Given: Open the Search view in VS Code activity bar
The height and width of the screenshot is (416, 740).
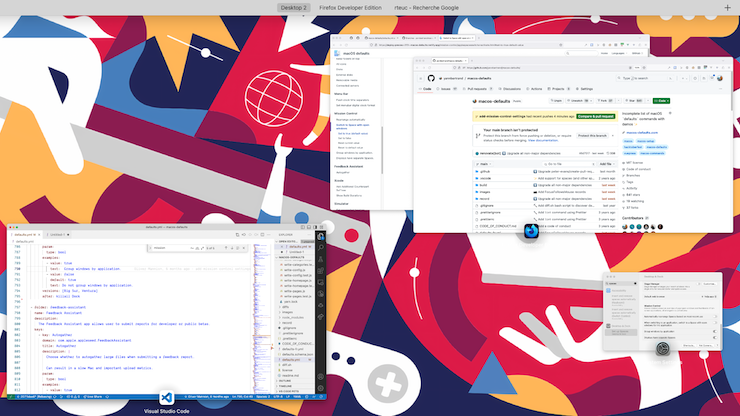Looking at the screenshot, I should coord(321,247).
